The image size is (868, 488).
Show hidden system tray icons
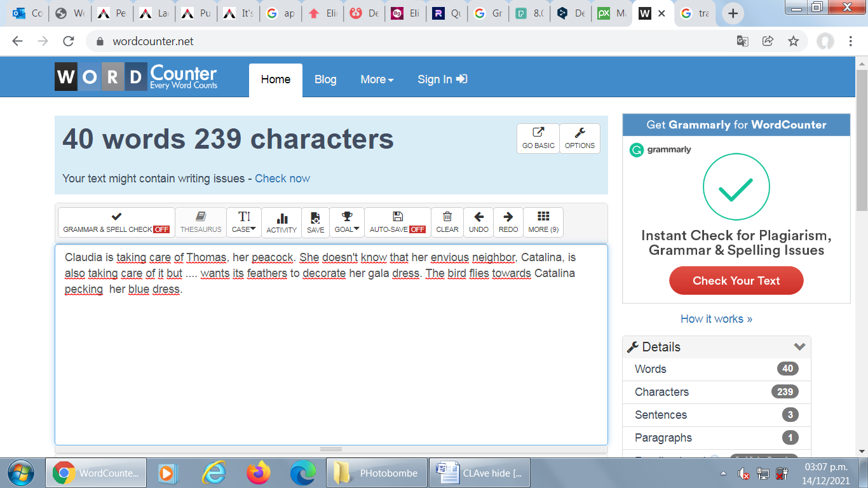click(x=723, y=473)
